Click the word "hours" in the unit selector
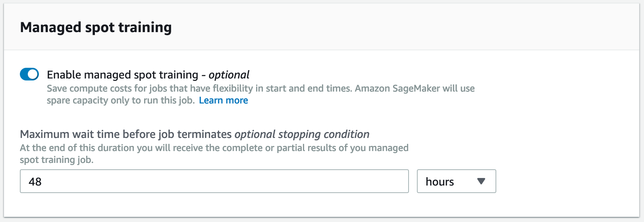The height and width of the screenshot is (222, 644). pyautogui.click(x=440, y=182)
